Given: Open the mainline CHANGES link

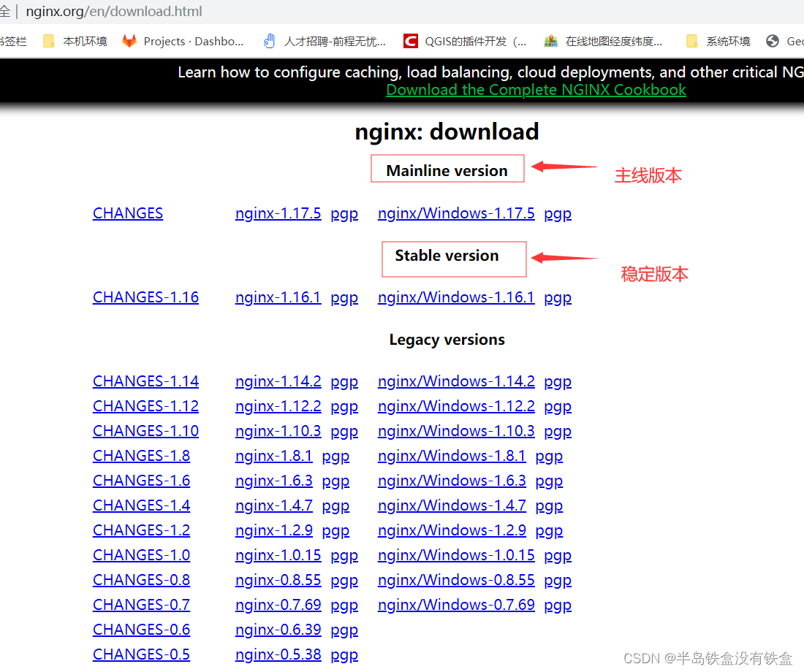Looking at the screenshot, I should click(128, 213).
